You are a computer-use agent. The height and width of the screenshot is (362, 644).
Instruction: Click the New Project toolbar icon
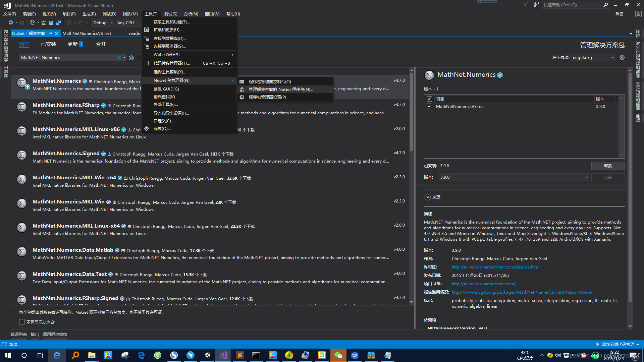[32, 22]
